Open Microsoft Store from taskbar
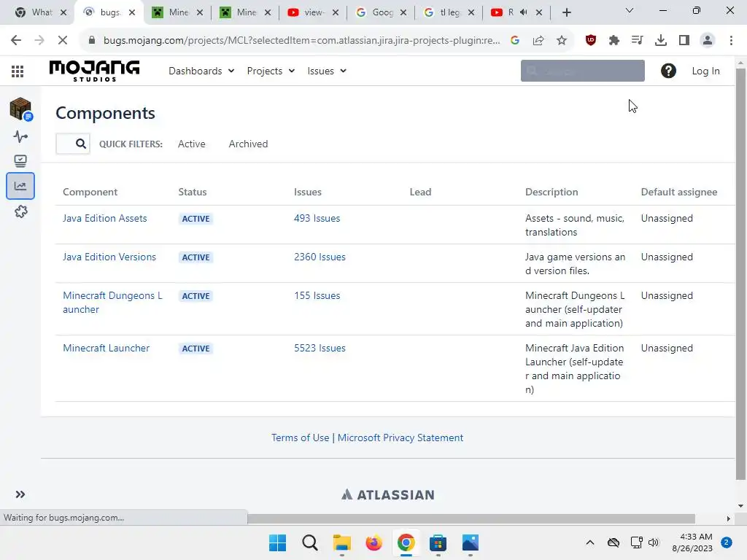The height and width of the screenshot is (560, 747). pos(438,542)
